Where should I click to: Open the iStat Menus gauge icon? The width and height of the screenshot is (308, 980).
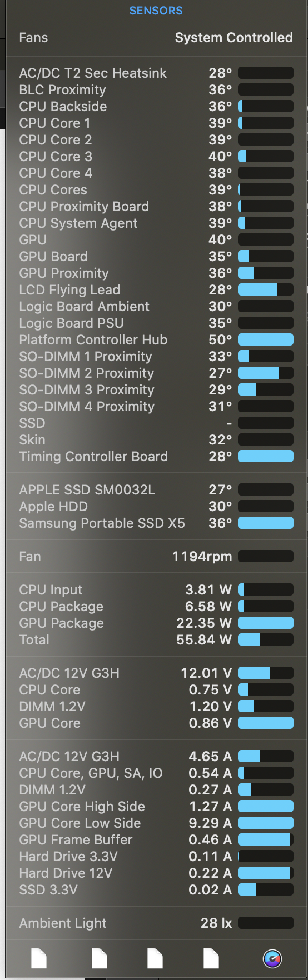[272, 958]
